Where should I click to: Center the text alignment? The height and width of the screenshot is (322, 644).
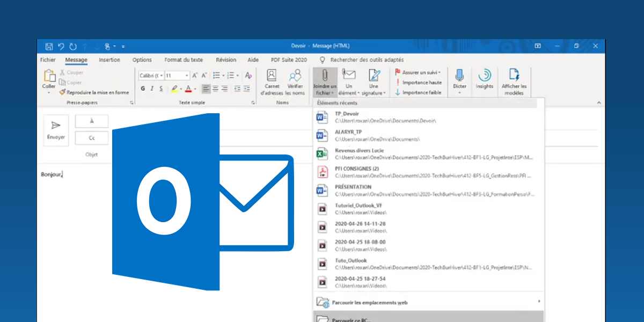coord(215,89)
